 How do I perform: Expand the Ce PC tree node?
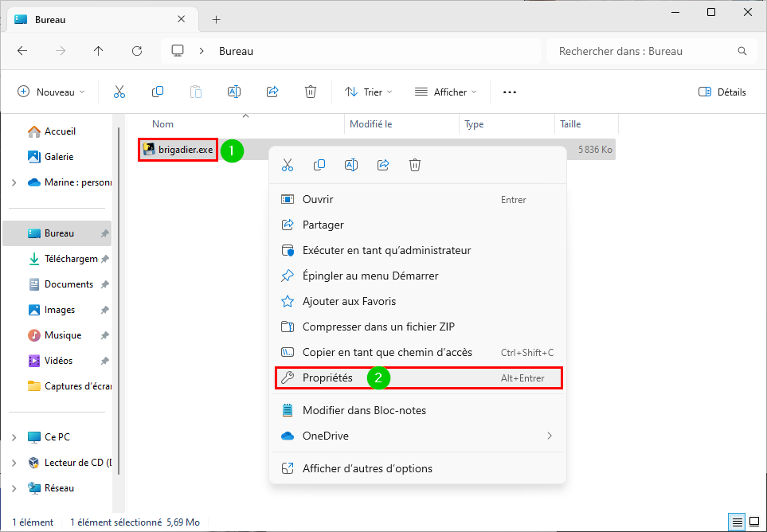point(14,437)
